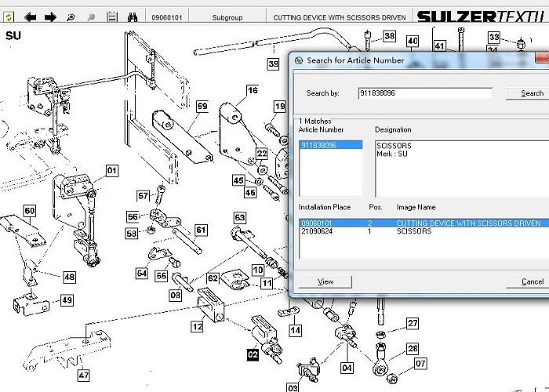Select position label 47 in the diagram
This screenshot has height=392, width=549.
tap(83, 376)
